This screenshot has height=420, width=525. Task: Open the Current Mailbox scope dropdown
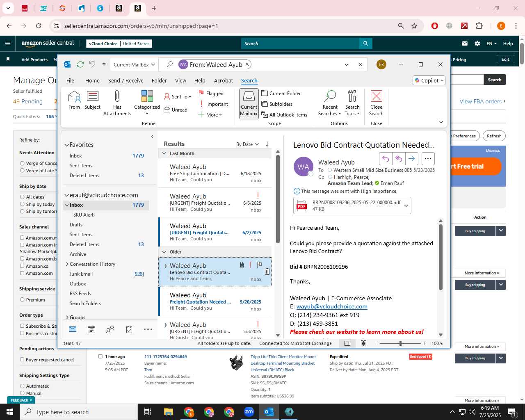[135, 64]
